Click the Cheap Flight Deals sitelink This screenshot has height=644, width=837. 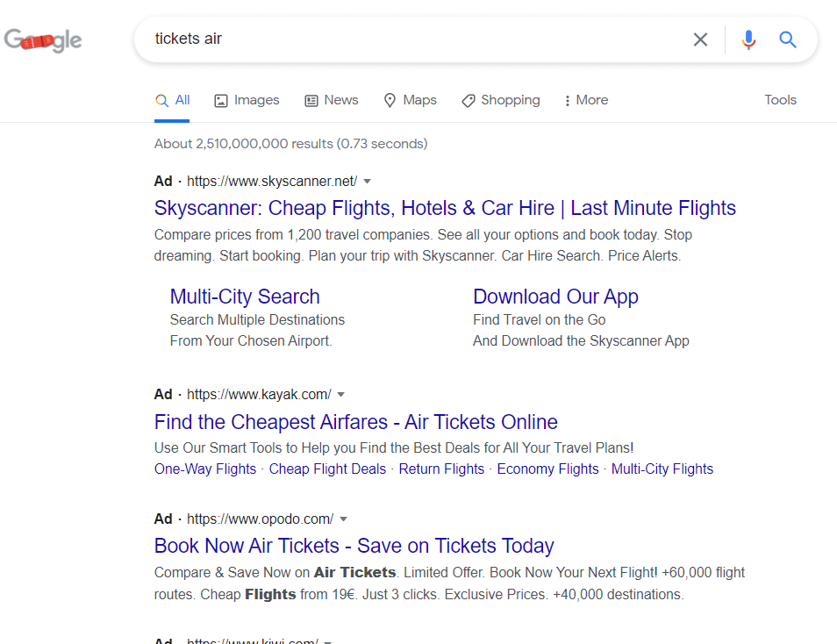327,469
